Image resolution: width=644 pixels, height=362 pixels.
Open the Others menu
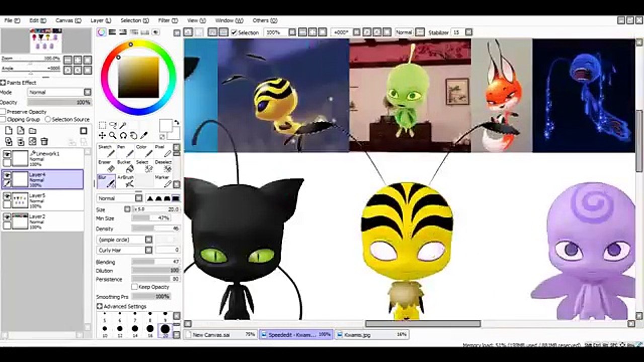(265, 21)
